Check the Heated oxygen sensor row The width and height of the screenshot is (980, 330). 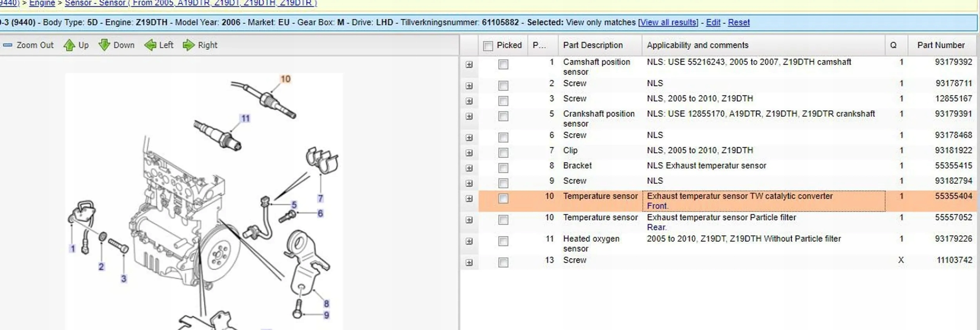pyautogui.click(x=503, y=241)
